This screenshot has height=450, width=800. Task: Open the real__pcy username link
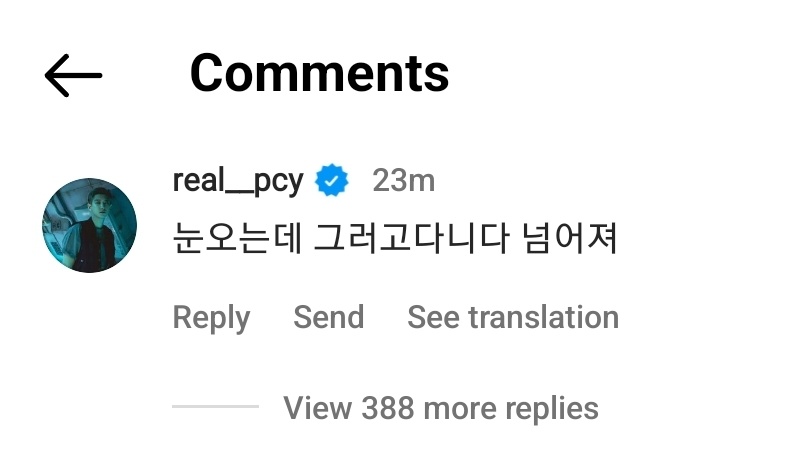[238, 181]
